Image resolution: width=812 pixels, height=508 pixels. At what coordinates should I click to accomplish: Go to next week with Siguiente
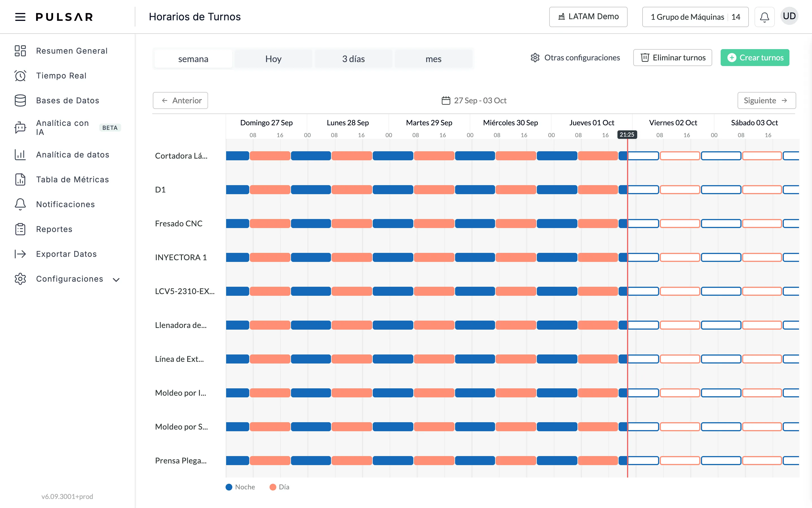pyautogui.click(x=766, y=100)
